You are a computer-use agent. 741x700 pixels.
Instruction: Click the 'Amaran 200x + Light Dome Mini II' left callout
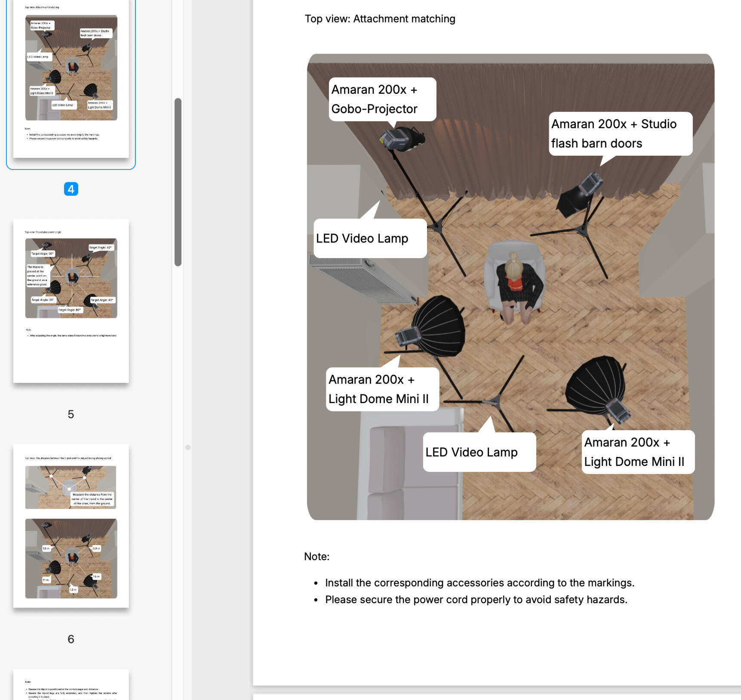point(381,389)
